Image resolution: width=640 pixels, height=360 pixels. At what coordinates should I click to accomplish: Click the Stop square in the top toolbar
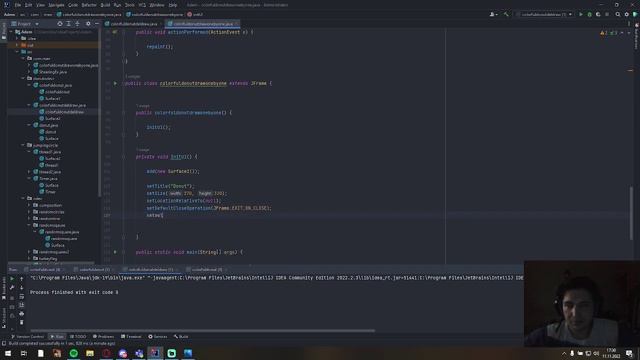(607, 14)
